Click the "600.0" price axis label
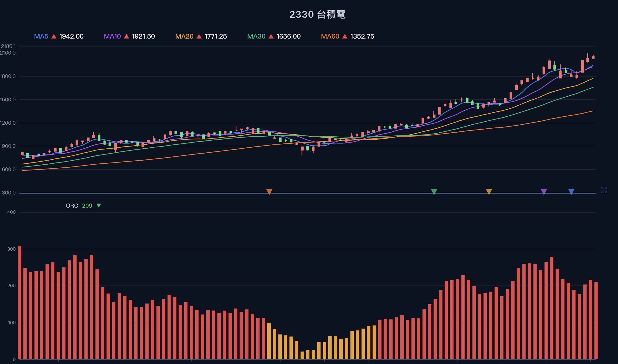618x364 pixels. [9, 170]
